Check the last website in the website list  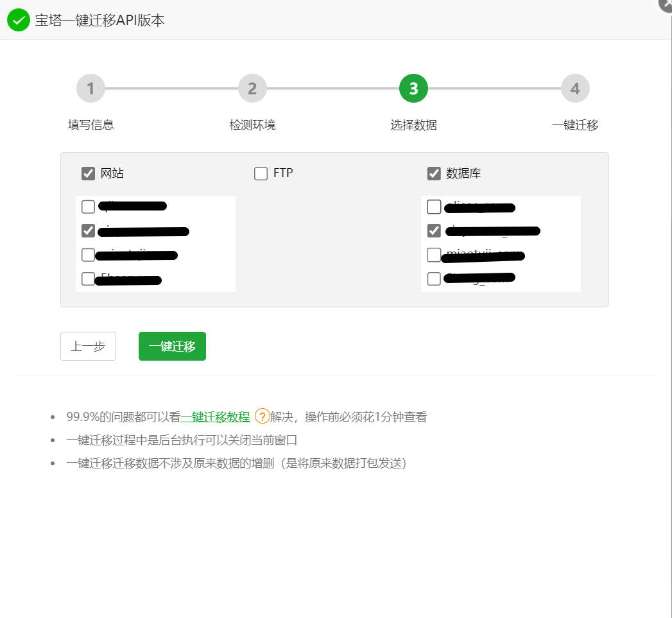(88, 279)
